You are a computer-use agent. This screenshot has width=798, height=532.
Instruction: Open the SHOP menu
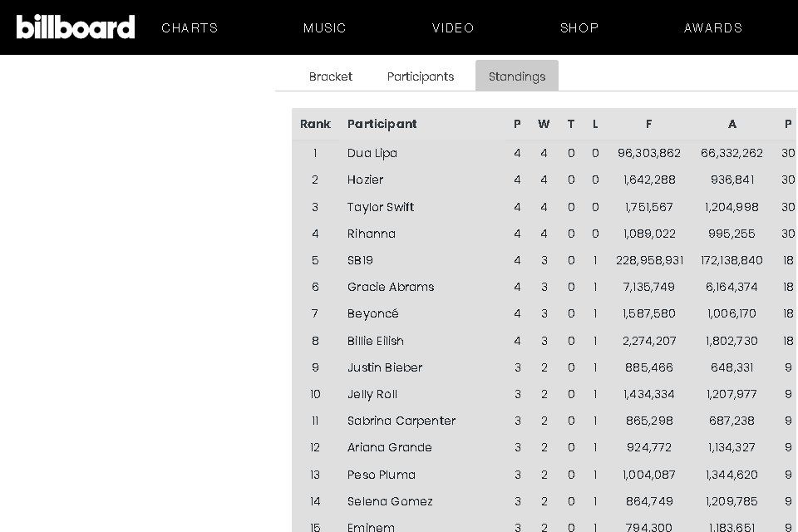[x=579, y=28]
